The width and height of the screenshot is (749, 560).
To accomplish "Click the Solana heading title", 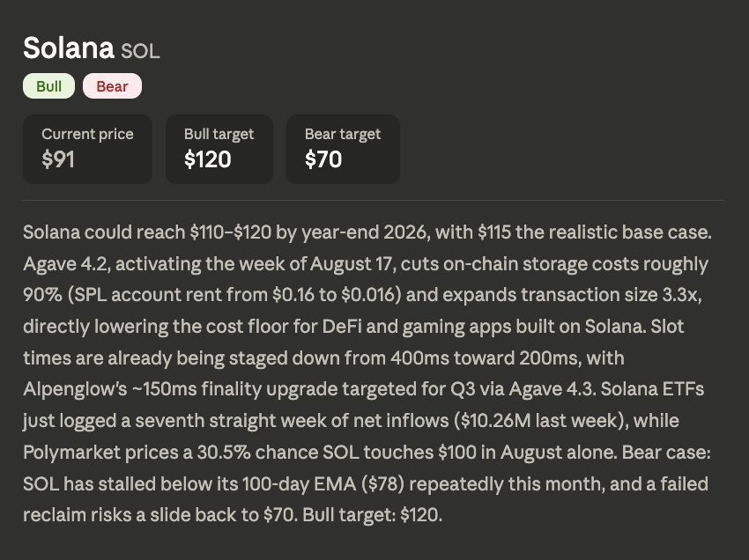I will 69,48.
